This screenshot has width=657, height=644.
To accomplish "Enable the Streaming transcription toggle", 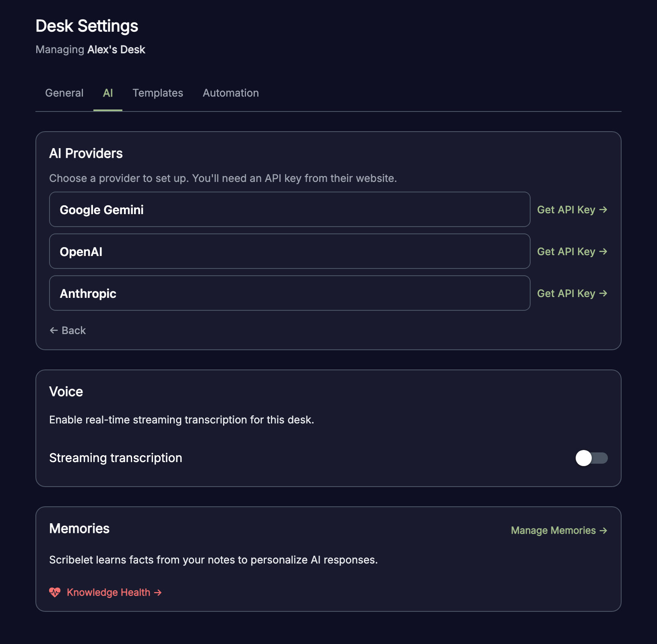I will (591, 458).
